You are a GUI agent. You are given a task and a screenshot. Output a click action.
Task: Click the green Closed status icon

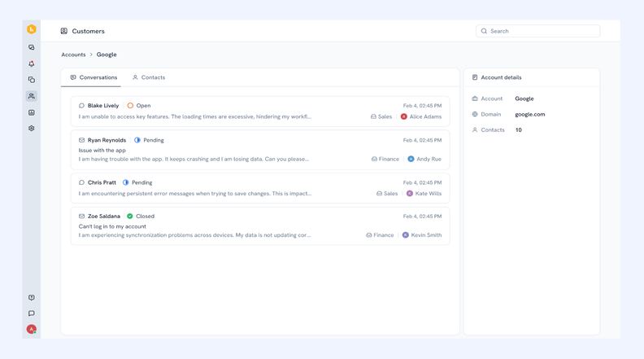pyautogui.click(x=130, y=217)
